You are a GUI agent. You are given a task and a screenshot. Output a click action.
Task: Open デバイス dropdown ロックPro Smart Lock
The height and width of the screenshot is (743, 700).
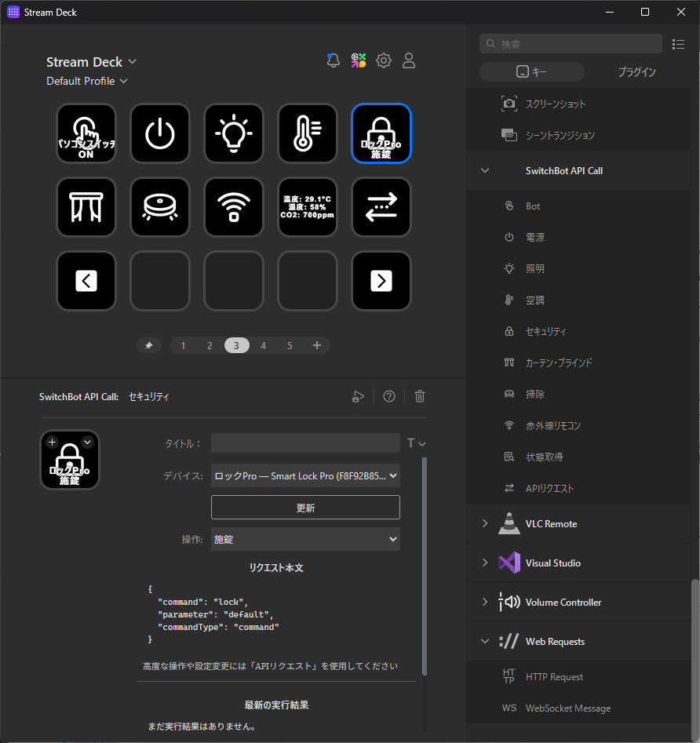[305, 475]
